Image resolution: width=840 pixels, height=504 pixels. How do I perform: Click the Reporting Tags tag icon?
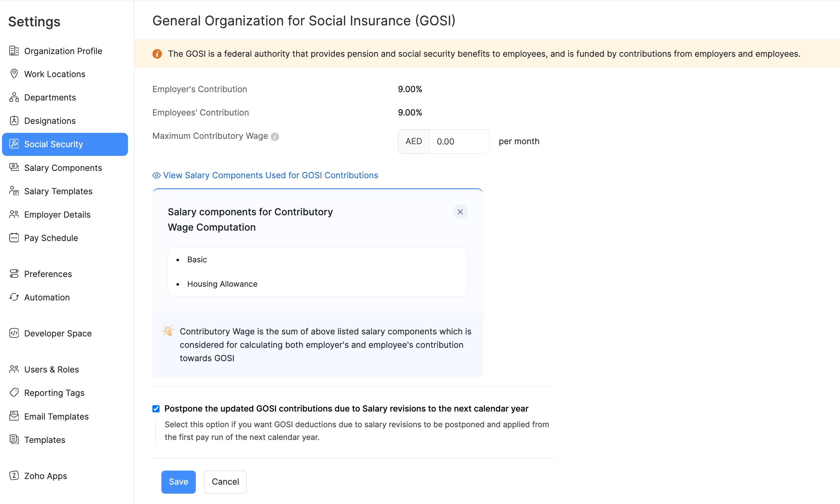[14, 393]
